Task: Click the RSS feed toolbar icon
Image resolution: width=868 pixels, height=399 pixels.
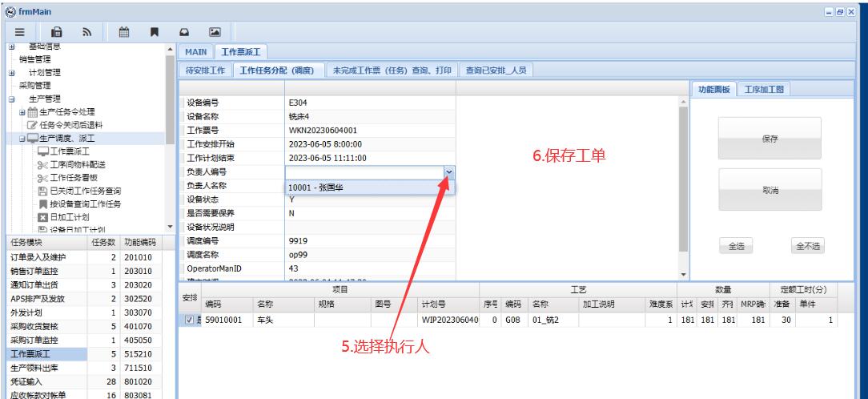Action: 87,32
